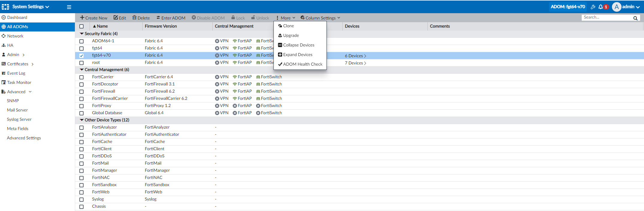
Task: Sort by the Name column header
Action: (x=102, y=26)
